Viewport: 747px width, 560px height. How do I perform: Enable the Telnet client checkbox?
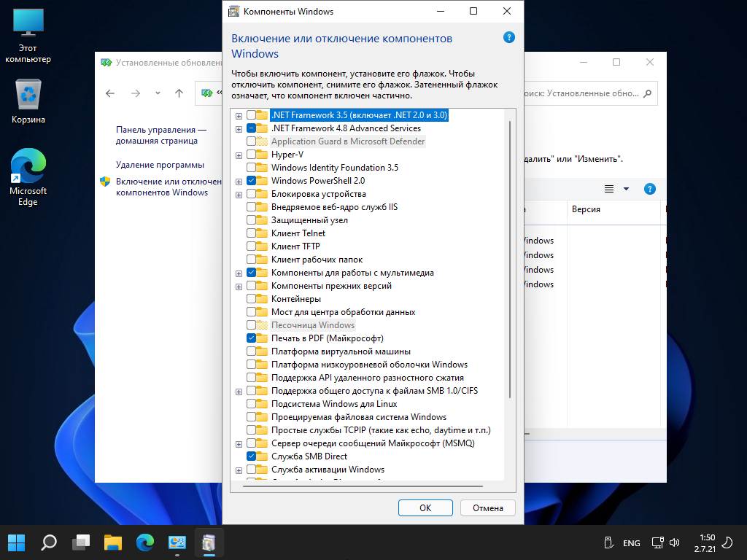point(252,233)
